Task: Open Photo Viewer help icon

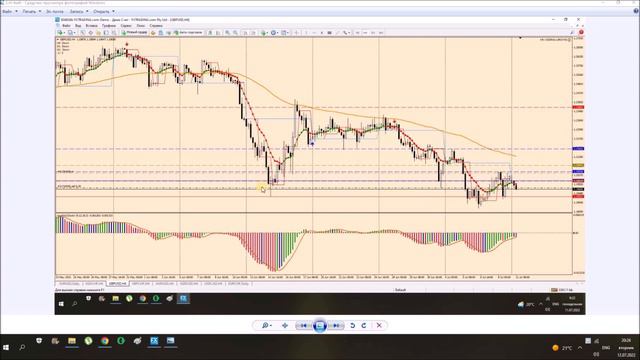Action: pos(636,11)
